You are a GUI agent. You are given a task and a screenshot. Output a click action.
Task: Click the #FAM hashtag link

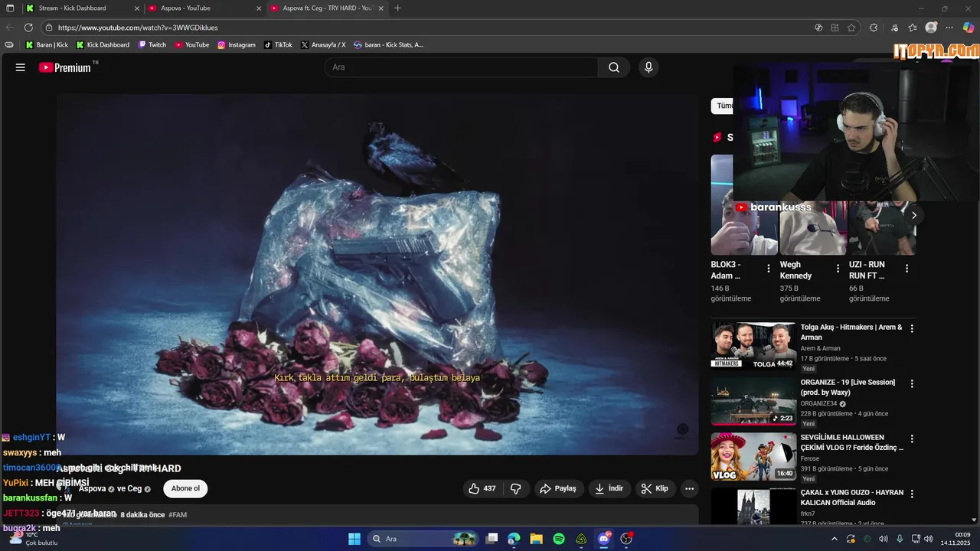178,515
